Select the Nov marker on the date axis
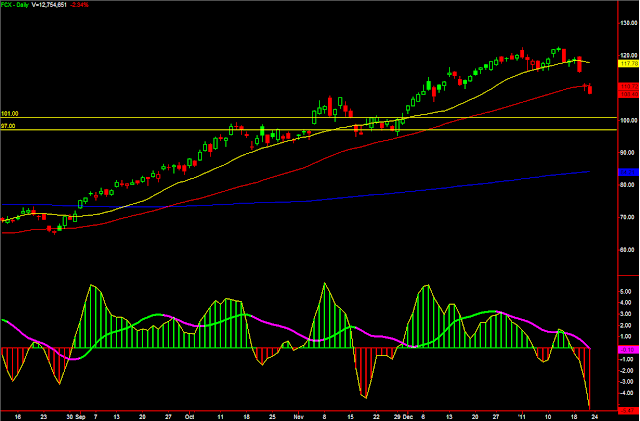The image size is (640, 421). point(299,417)
